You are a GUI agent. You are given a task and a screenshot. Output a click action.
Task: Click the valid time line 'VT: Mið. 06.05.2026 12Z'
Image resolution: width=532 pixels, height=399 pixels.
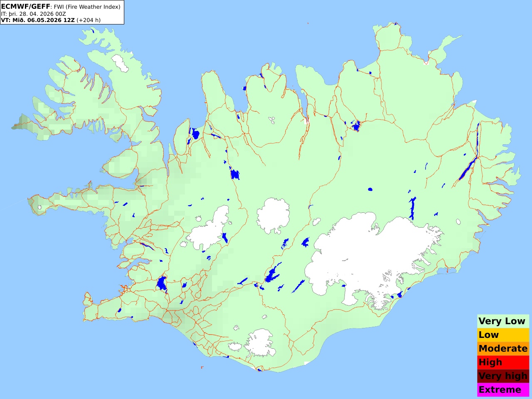pyautogui.click(x=38, y=20)
